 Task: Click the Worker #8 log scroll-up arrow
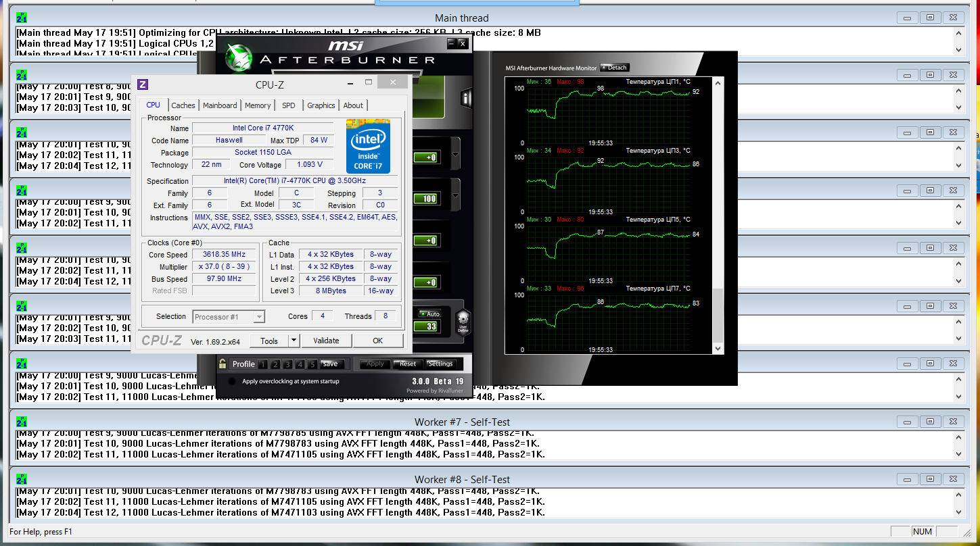pos(958,494)
